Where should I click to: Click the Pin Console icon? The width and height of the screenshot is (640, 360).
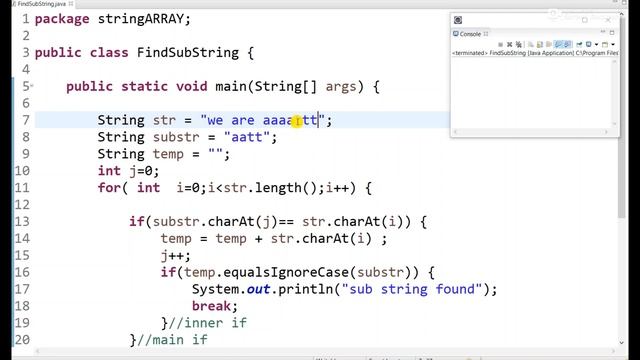click(x=579, y=44)
